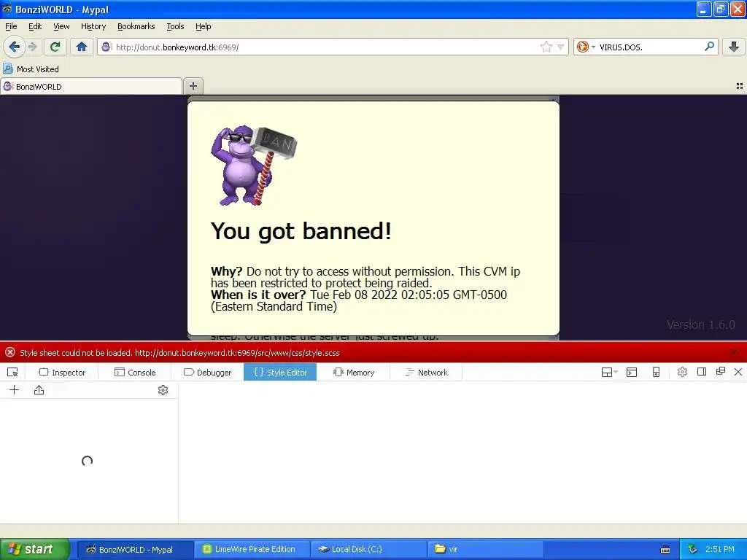747x560 pixels.
Task: Bookmark this page with the star icon
Action: point(546,47)
